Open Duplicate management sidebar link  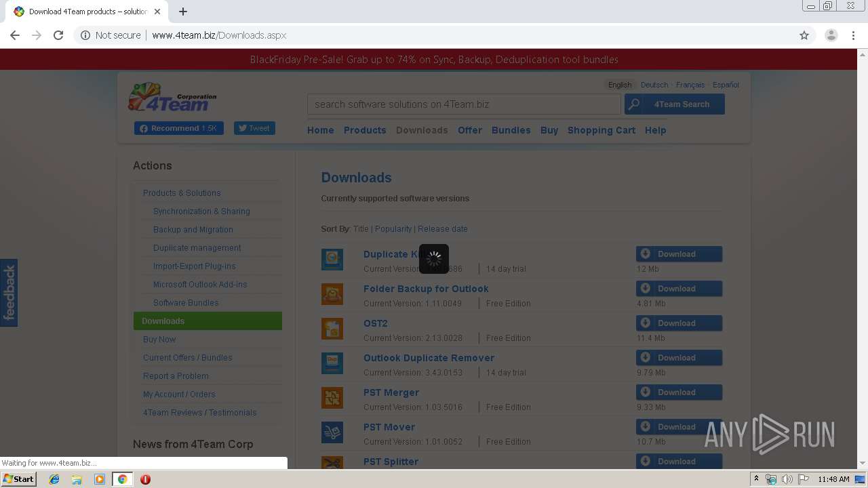(x=197, y=248)
